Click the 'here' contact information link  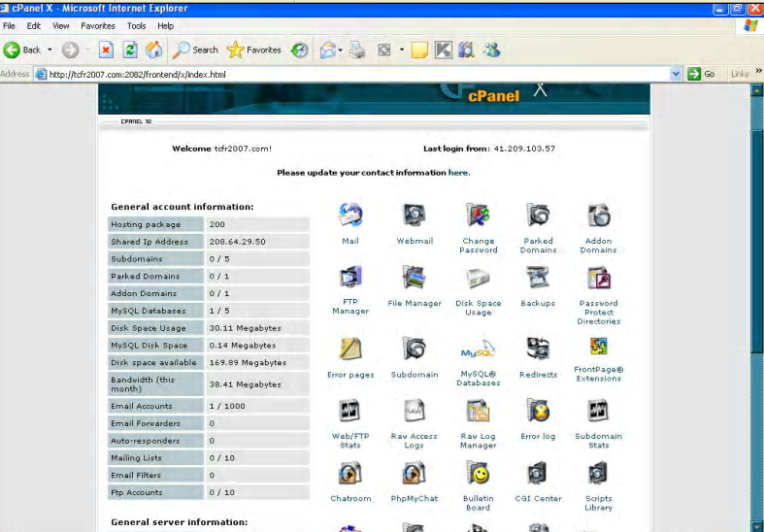[x=458, y=173]
